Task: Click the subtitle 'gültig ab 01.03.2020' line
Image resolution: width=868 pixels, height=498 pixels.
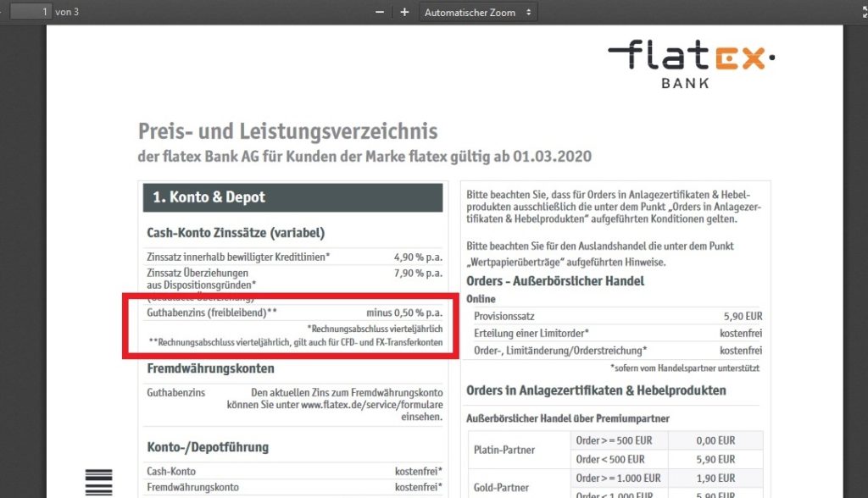Action: (364, 157)
